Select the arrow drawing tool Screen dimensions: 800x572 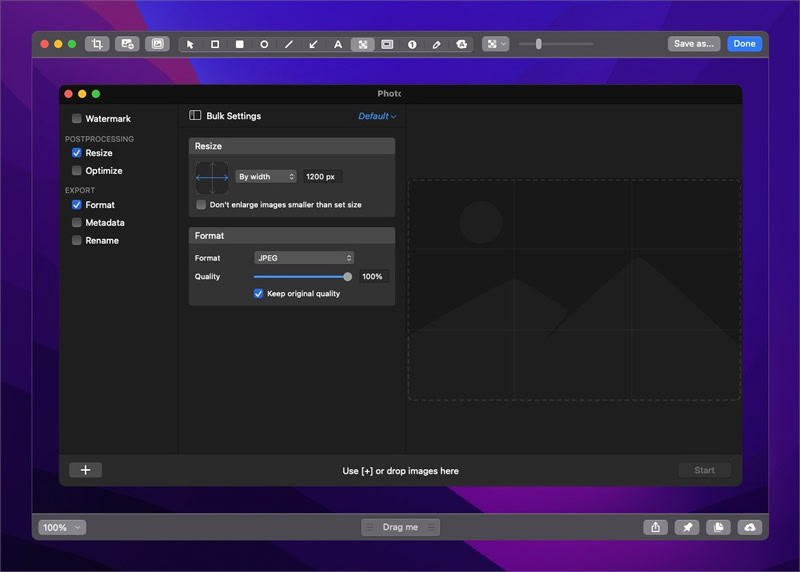[313, 44]
